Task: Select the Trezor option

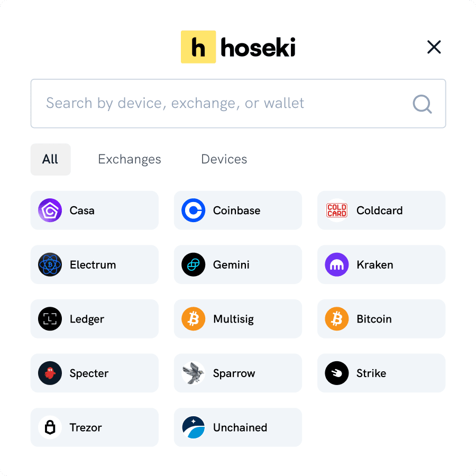Action: pos(94,427)
